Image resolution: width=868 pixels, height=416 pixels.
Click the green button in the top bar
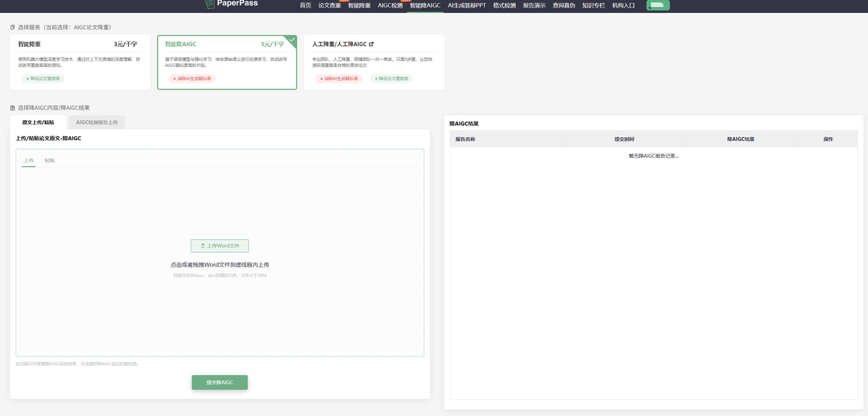click(x=658, y=5)
